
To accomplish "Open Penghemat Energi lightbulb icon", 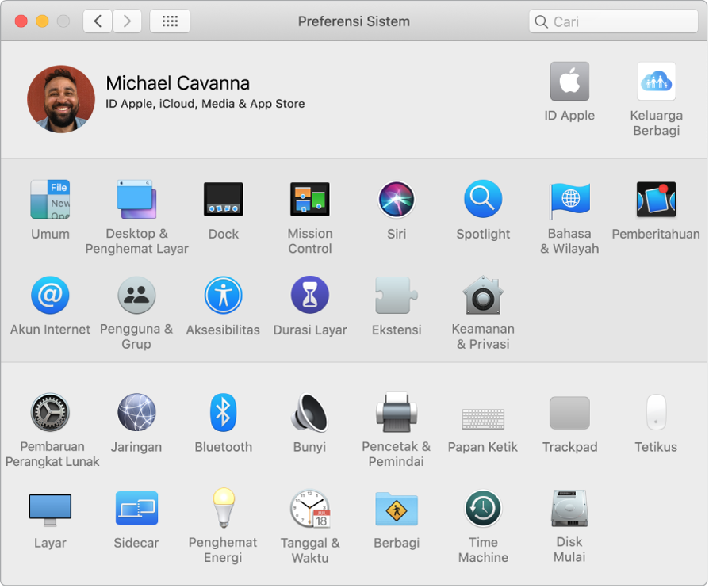I will 223,508.
